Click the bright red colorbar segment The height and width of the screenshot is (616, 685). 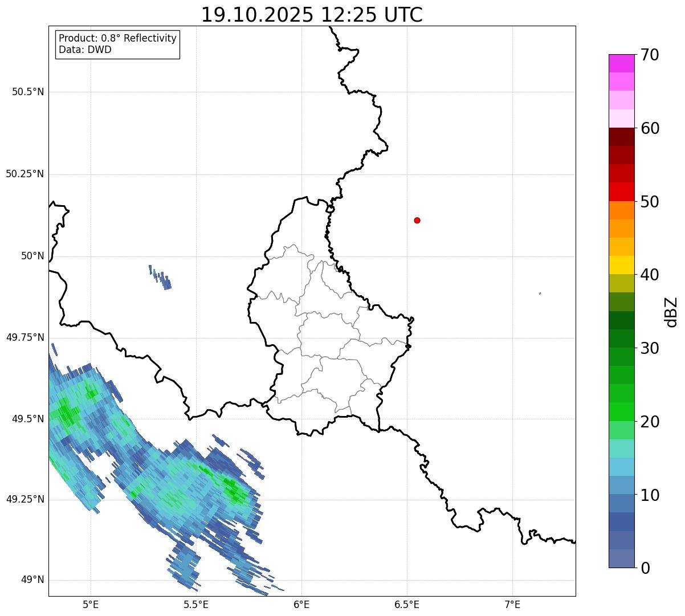[621, 191]
